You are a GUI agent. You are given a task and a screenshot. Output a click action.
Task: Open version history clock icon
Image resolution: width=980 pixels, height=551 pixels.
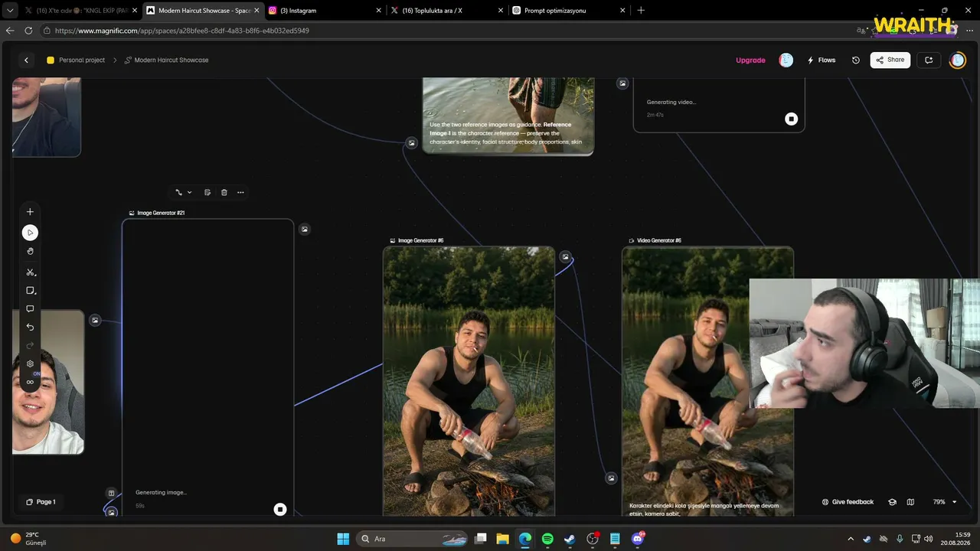point(856,60)
